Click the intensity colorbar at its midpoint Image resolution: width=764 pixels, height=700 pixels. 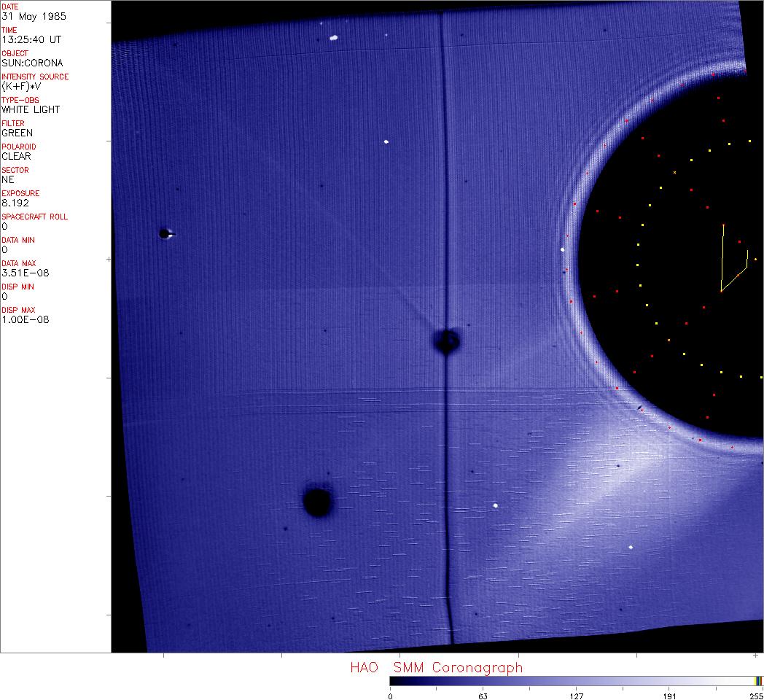tap(576, 680)
